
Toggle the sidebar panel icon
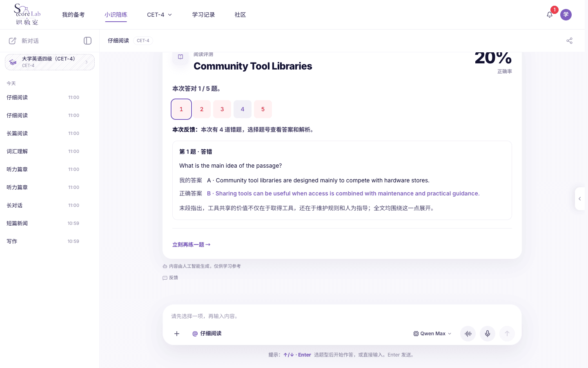(x=87, y=40)
